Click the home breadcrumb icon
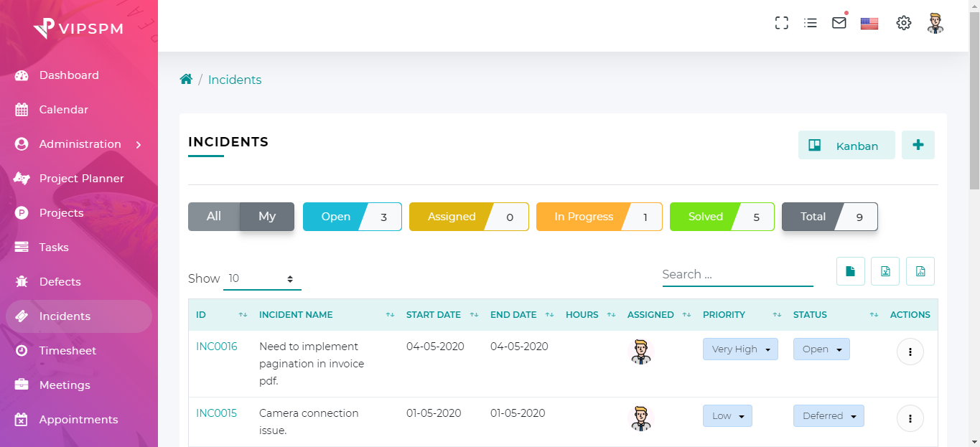This screenshot has height=447, width=980. click(x=186, y=80)
